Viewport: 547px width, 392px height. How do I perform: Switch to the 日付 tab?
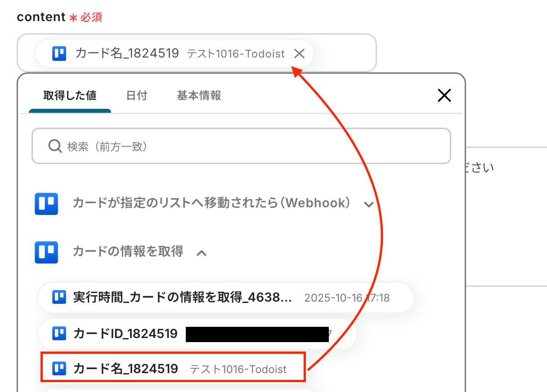[137, 95]
